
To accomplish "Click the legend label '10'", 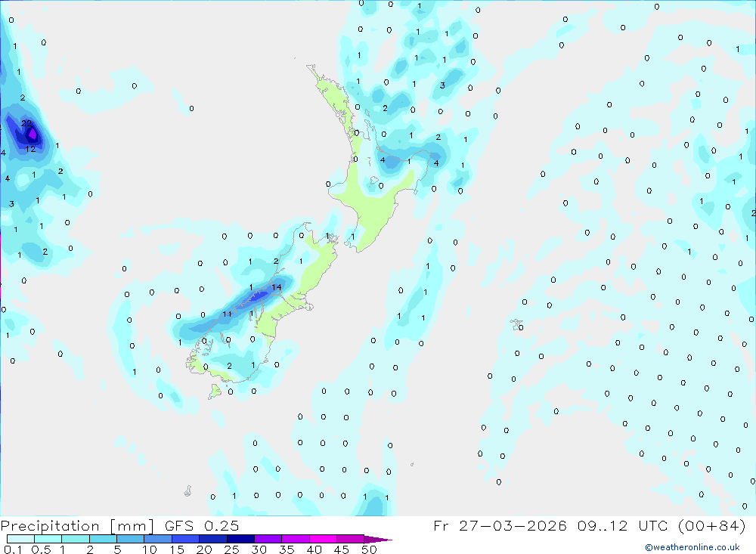I will tap(150, 549).
